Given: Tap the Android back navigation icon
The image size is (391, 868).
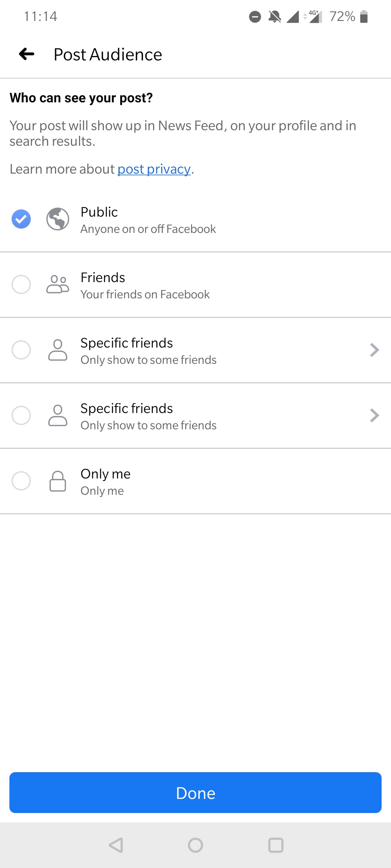Looking at the screenshot, I should [116, 845].
